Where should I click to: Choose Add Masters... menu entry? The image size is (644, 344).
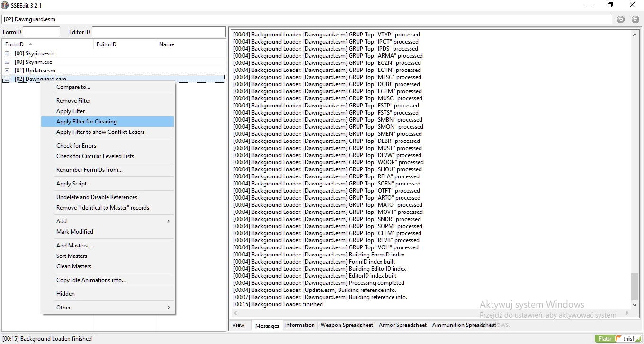pyautogui.click(x=107, y=246)
